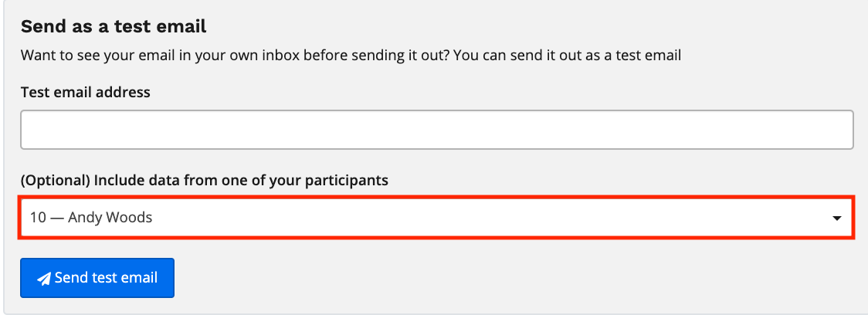The image size is (868, 315).
Task: Expand the red-outlined participant select box
Action: point(436,218)
